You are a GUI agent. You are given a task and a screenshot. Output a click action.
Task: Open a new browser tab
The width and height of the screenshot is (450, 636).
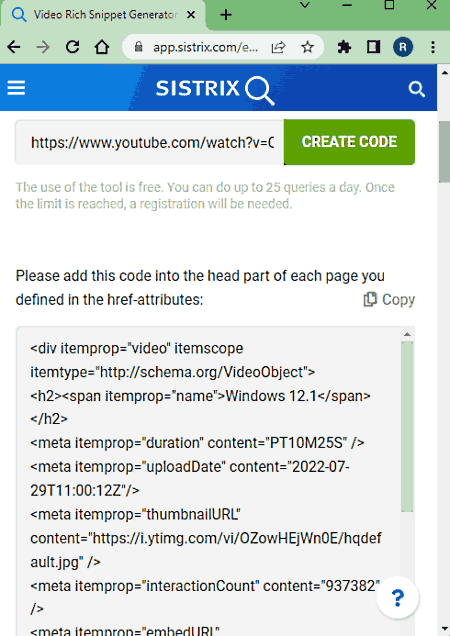pyautogui.click(x=226, y=15)
